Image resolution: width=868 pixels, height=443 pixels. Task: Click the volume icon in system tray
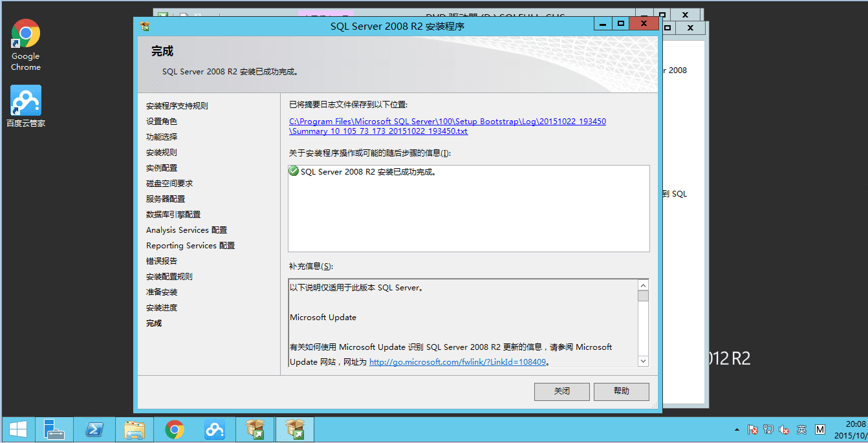[783, 429]
